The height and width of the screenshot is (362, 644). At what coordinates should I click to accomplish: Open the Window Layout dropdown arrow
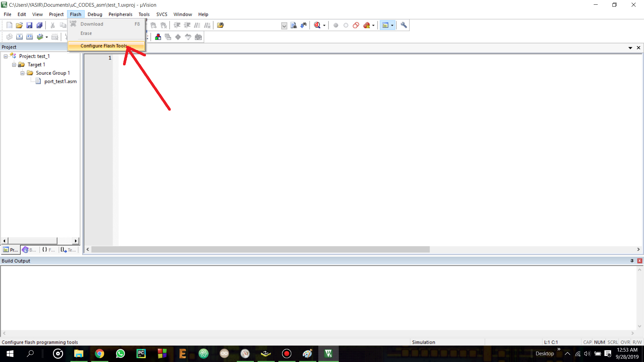[x=392, y=25]
